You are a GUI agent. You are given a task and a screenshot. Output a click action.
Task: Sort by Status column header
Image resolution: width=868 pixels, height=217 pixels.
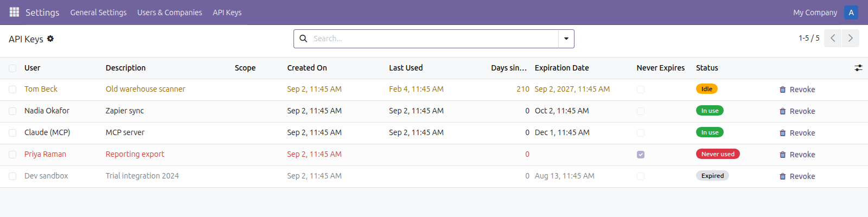point(707,68)
